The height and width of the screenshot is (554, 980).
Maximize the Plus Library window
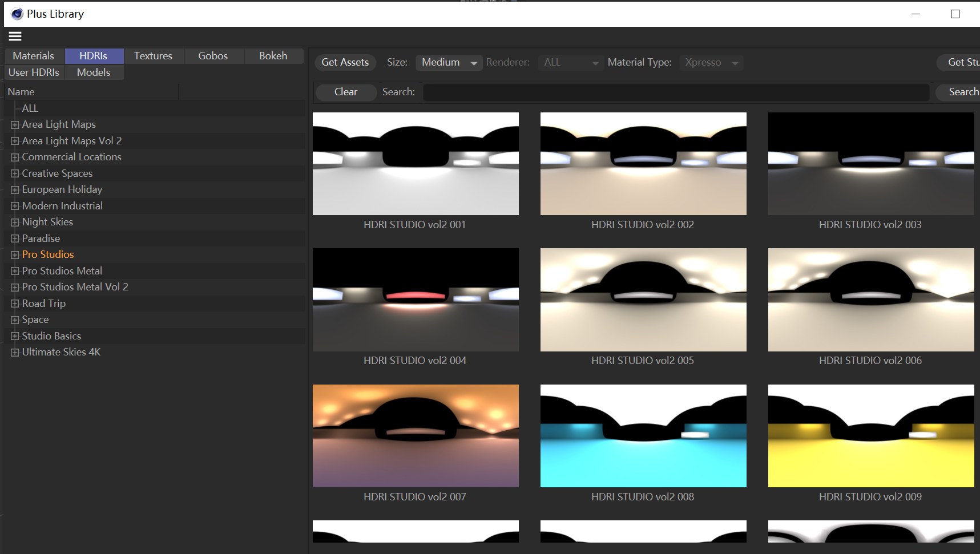[x=955, y=14]
